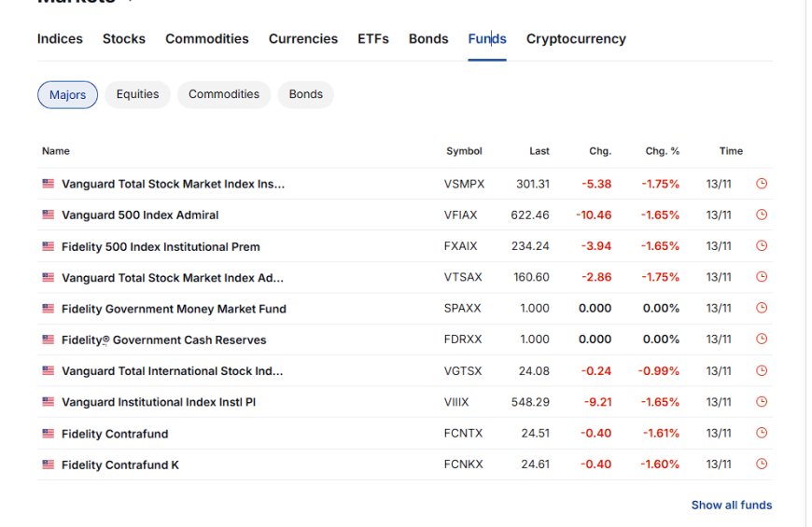Click the Chg. column header
The width and height of the screenshot is (812, 527).
[600, 151]
